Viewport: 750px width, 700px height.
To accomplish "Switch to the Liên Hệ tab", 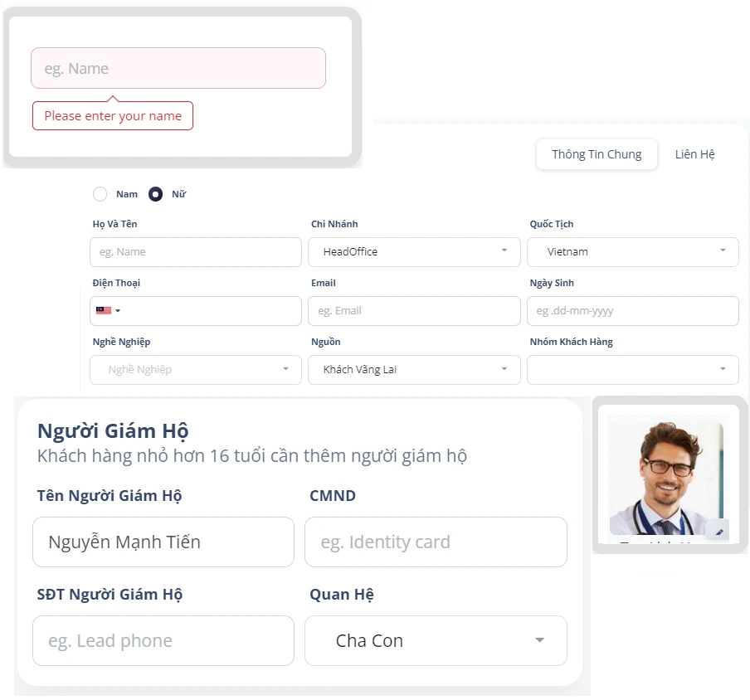I will pyautogui.click(x=694, y=154).
